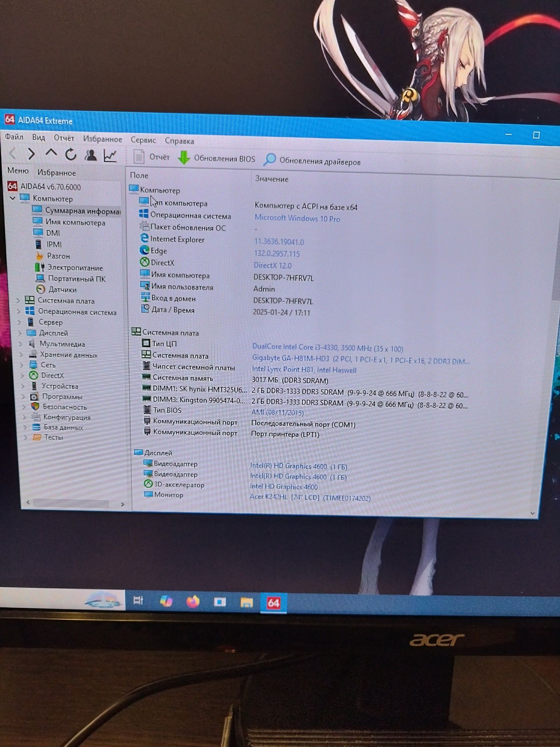Open the Сервис menu
This screenshot has width=560, height=747.
coord(143,140)
